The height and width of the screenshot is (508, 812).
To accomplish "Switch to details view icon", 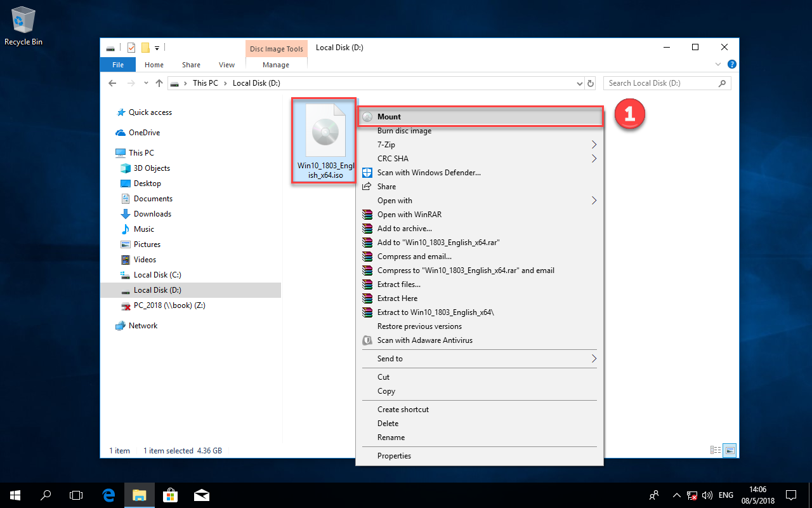I will [716, 450].
